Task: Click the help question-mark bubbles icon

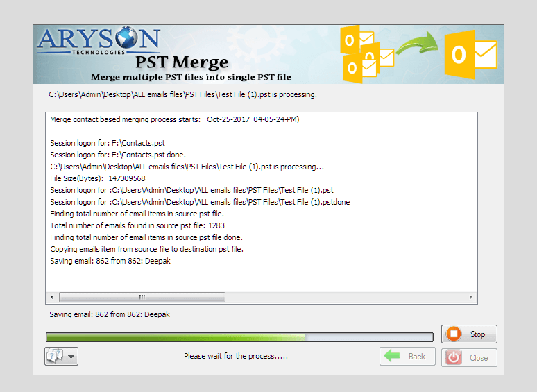Action: coord(55,356)
